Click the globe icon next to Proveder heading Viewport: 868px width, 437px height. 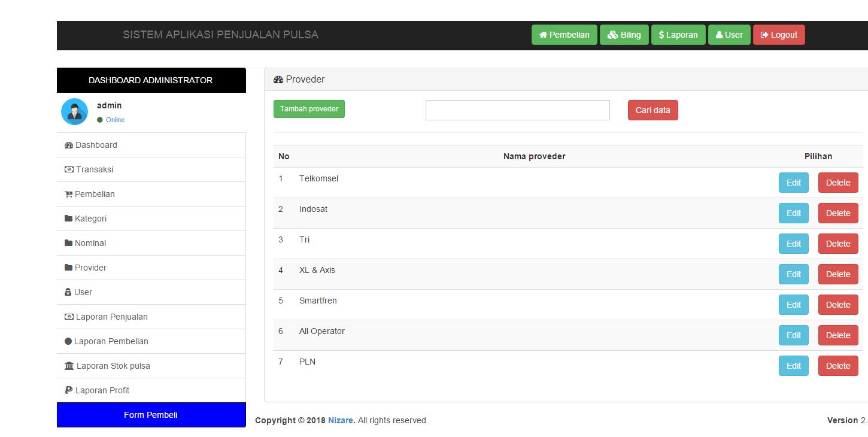point(278,79)
